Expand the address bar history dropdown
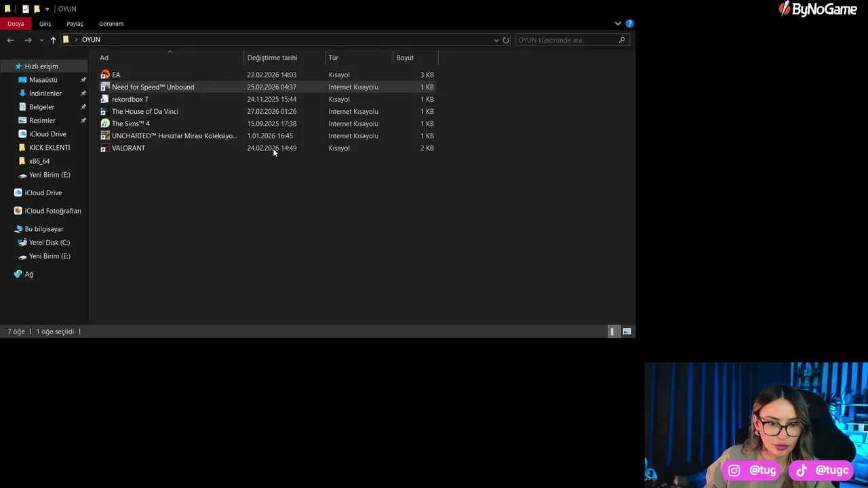868x488 pixels. 496,40
